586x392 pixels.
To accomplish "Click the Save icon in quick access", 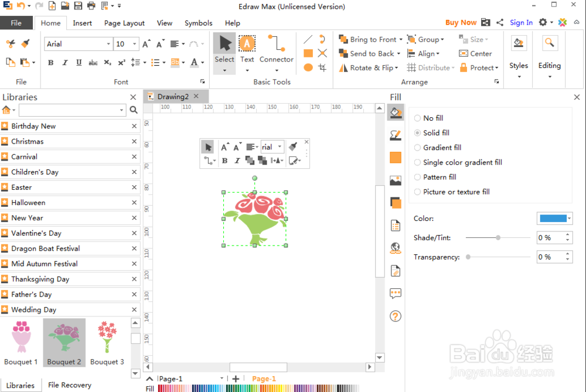I will point(78,6).
